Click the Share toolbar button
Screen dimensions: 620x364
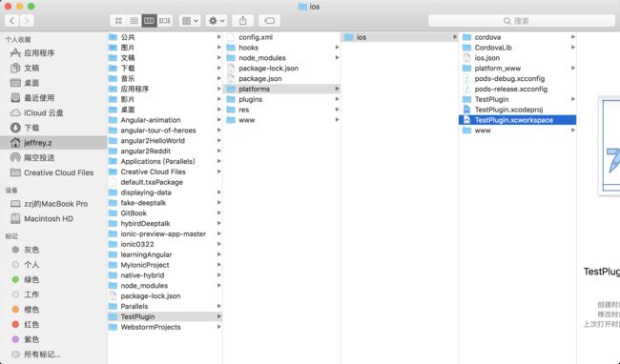pos(243,21)
